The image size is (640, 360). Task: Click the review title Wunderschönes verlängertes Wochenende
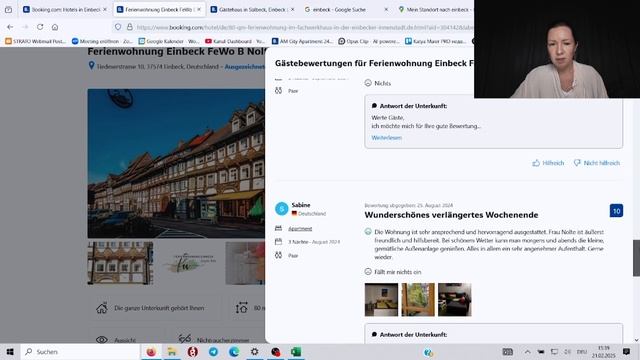tap(451, 215)
